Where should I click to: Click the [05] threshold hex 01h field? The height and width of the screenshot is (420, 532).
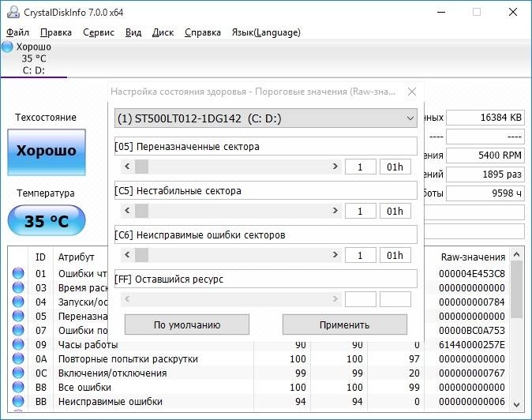coord(395,167)
